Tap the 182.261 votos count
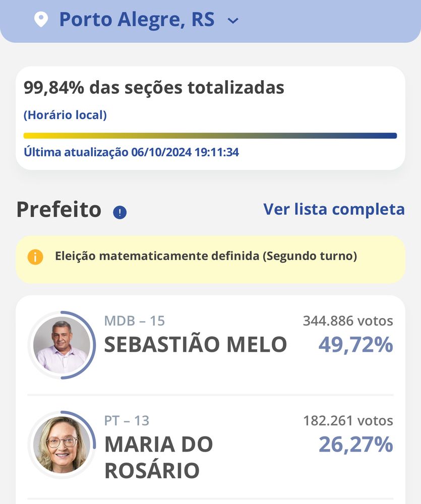 pos(348,421)
